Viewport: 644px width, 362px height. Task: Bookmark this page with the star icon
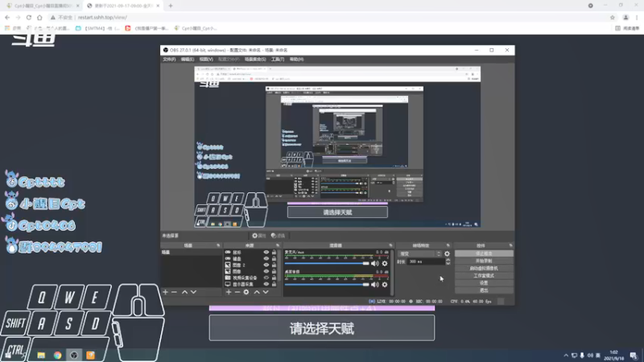(x=613, y=17)
